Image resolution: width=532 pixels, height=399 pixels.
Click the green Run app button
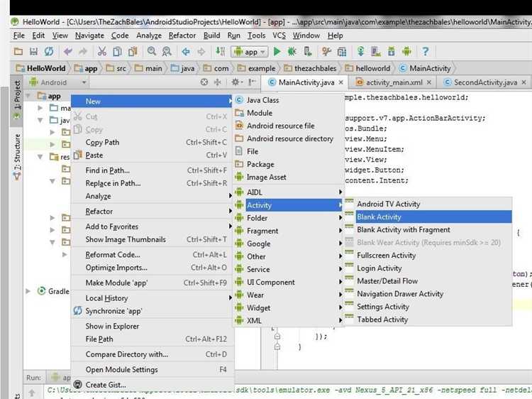pos(277,52)
